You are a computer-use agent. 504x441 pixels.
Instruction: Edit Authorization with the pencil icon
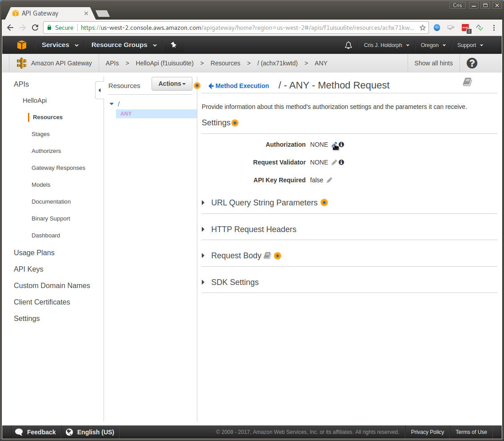tap(334, 144)
